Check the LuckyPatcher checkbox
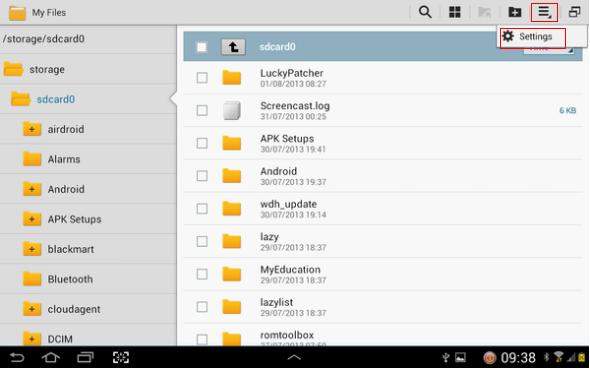This screenshot has height=369, width=590. click(x=202, y=78)
